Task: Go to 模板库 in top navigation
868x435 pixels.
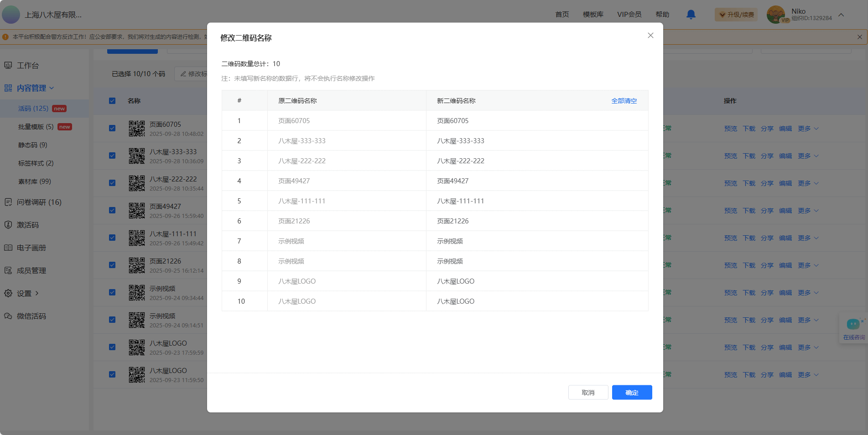Action: pyautogui.click(x=593, y=15)
